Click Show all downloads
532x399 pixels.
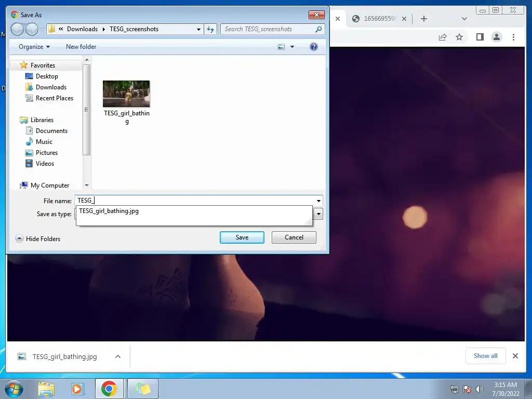pos(486,356)
